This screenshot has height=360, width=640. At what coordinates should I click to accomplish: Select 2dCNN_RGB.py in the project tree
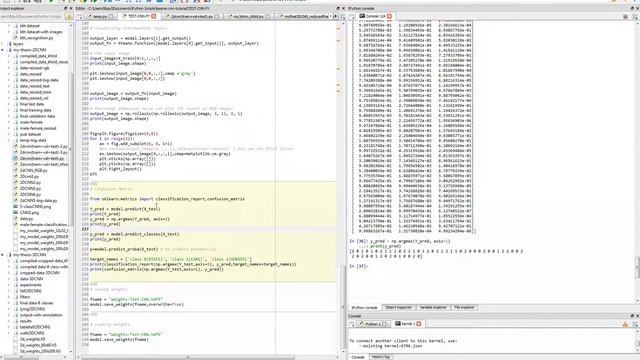point(33,170)
